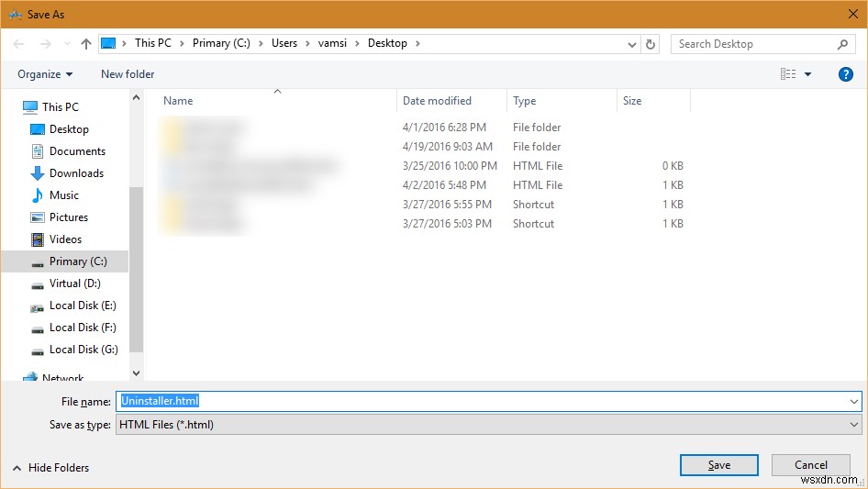Image resolution: width=868 pixels, height=489 pixels.
Task: Open Save as type combo box
Action: (488, 425)
